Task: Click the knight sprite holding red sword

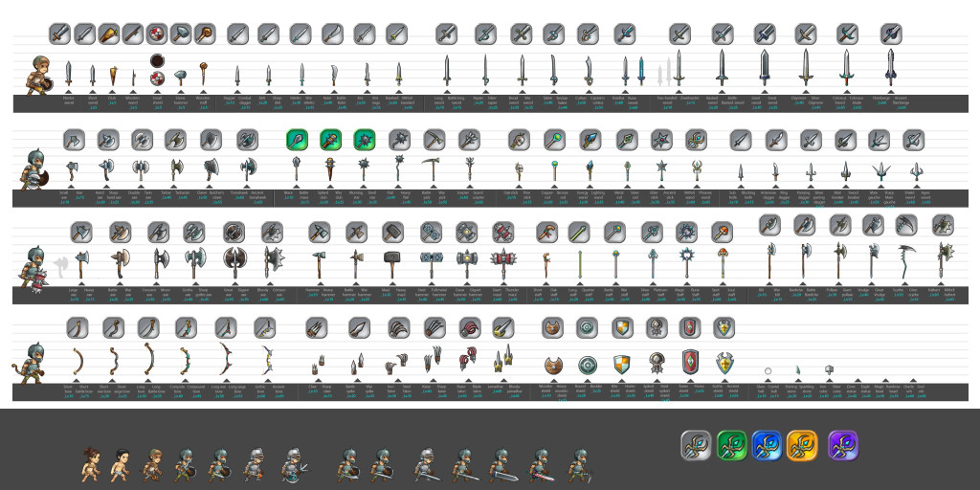Action: (x=542, y=464)
